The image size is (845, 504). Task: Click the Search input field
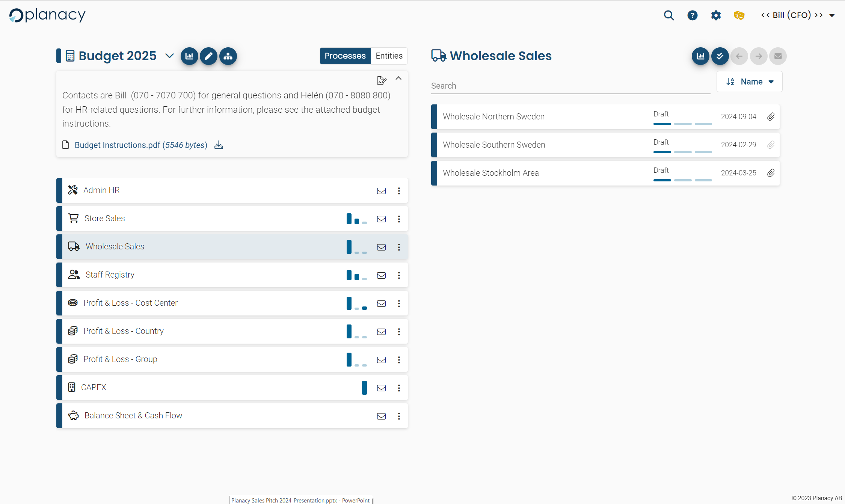570,86
